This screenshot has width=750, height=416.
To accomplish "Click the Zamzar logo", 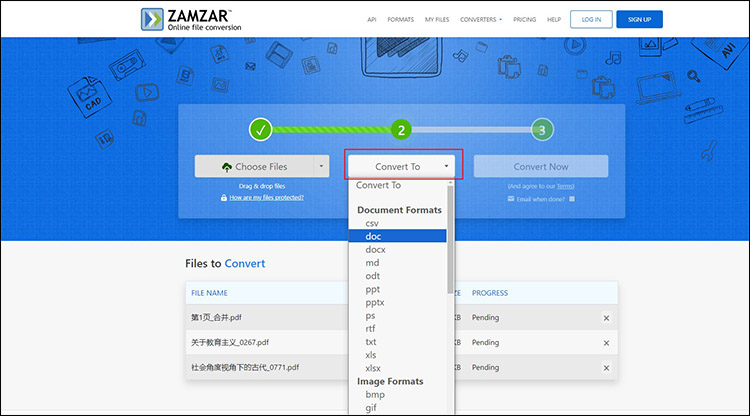I will pyautogui.click(x=191, y=20).
